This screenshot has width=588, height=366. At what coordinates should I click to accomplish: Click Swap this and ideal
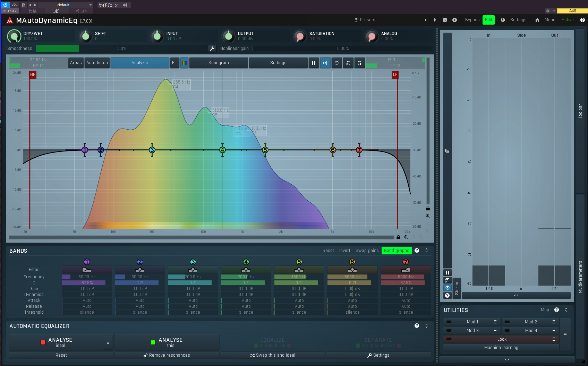coord(273,355)
